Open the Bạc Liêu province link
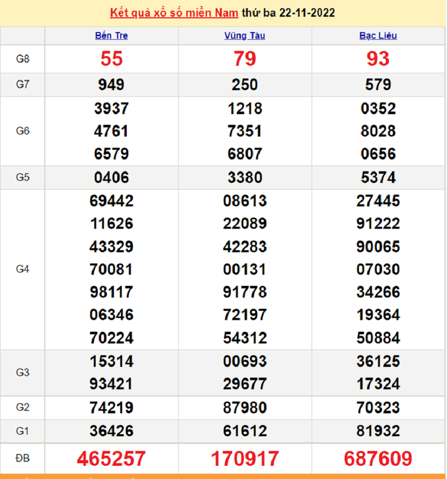The width and height of the screenshot is (448, 479). coord(378,36)
